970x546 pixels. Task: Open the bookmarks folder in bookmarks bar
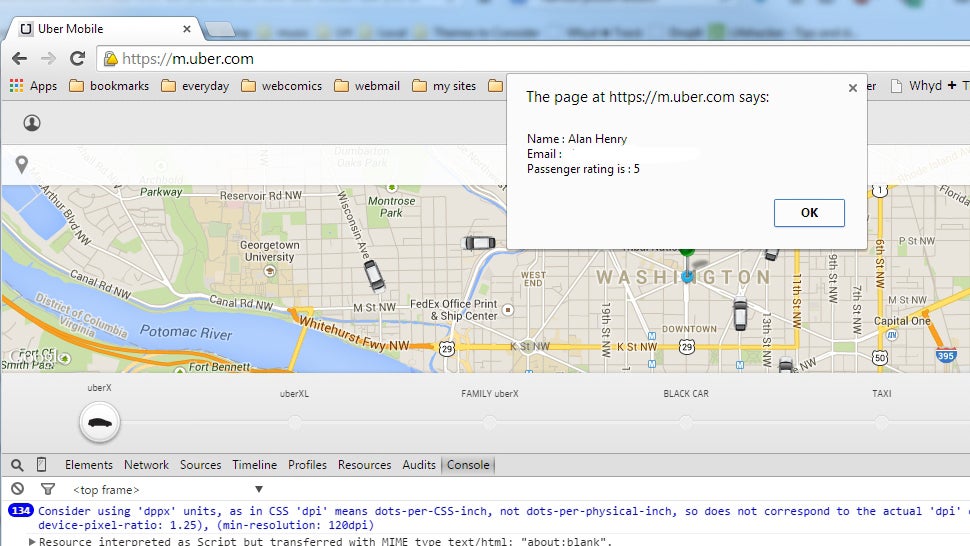click(109, 86)
